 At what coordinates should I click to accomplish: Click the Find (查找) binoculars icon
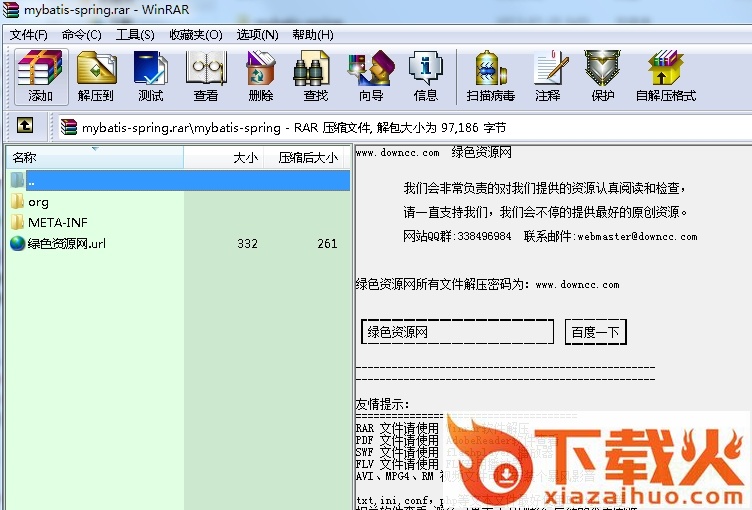316,76
